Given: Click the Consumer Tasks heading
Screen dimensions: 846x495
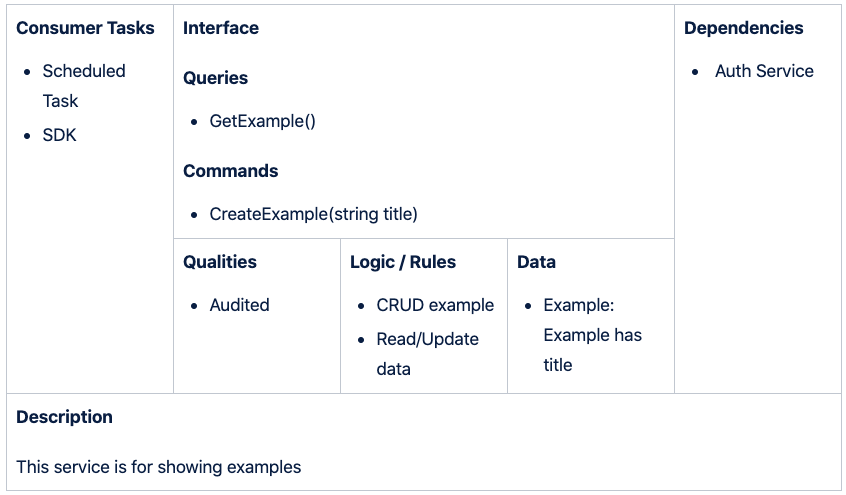Looking at the screenshot, I should pos(85,28).
